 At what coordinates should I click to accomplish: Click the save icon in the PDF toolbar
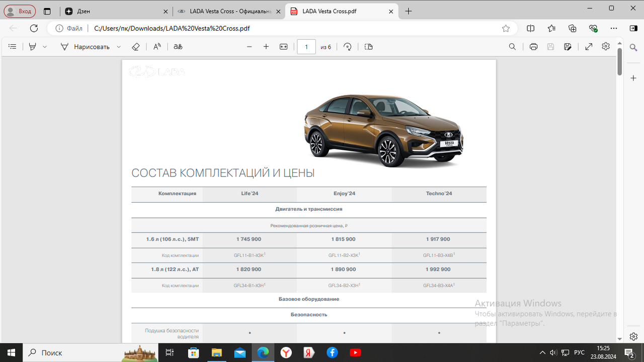pyautogui.click(x=550, y=47)
